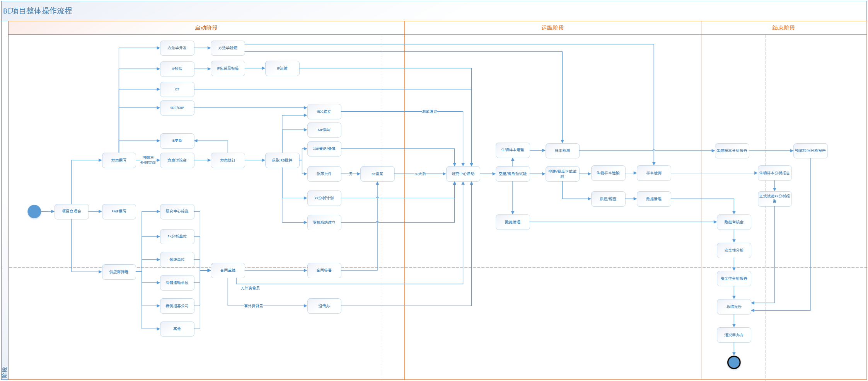Click the 合同草稿 node
Viewport: 868px width, 381px height.
pos(228,270)
